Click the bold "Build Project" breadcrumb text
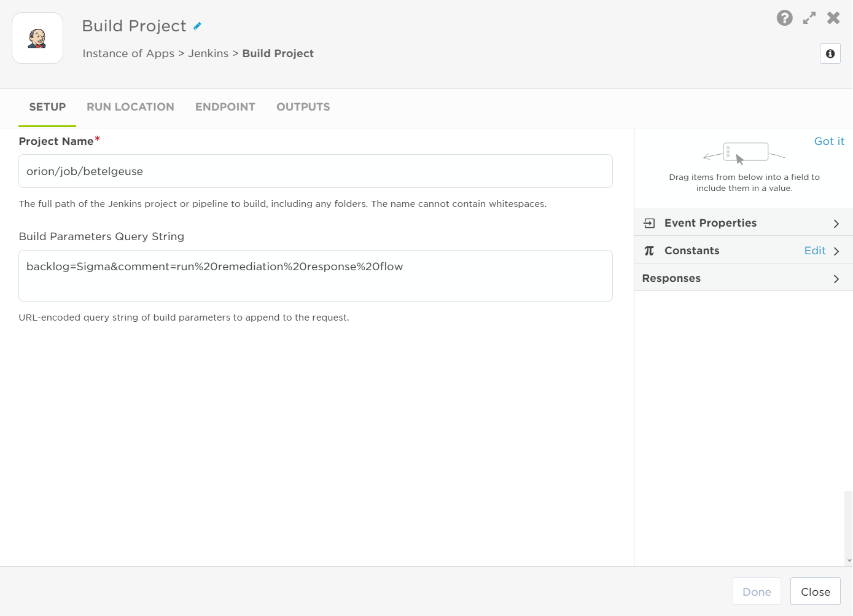The width and height of the screenshot is (853, 616). (278, 53)
